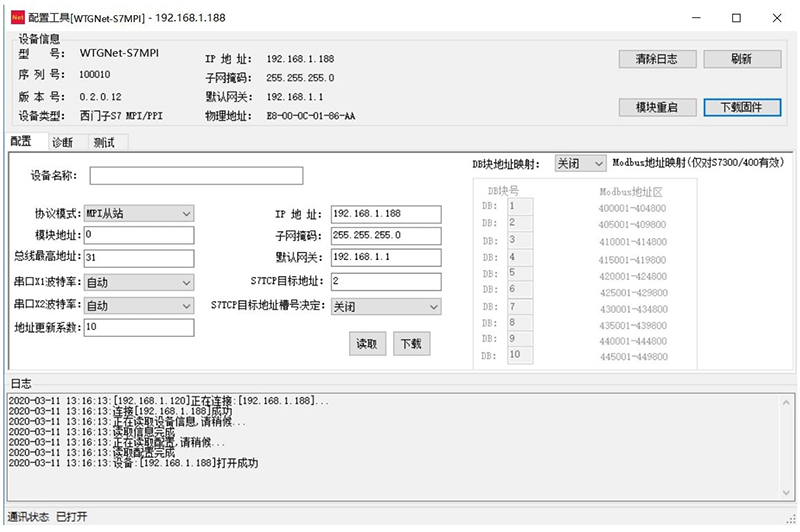Image resolution: width=800 pixels, height=532 pixels.
Task: Click the 默认网关 input field in the 配置 tab
Action: (386, 257)
